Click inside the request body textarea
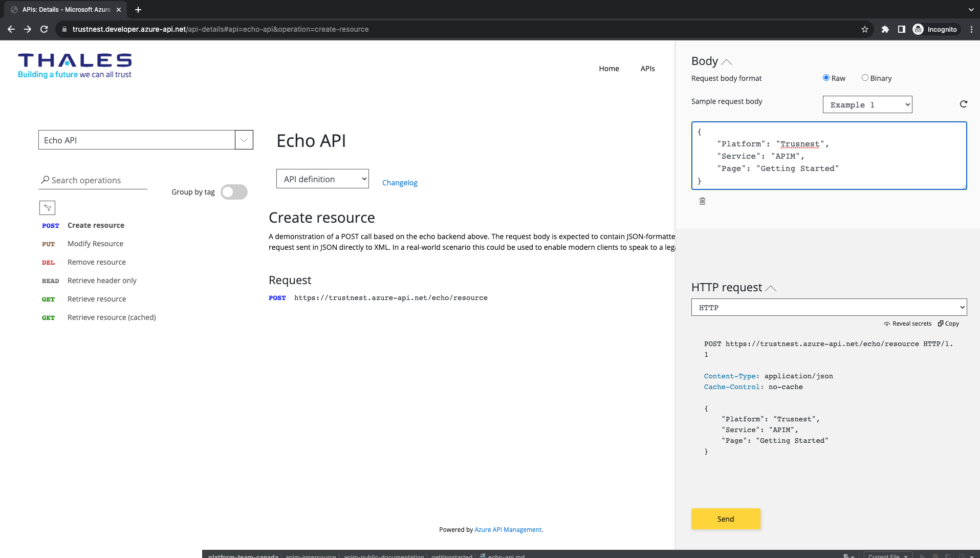Screen dimensions: 980x558 tap(829, 156)
